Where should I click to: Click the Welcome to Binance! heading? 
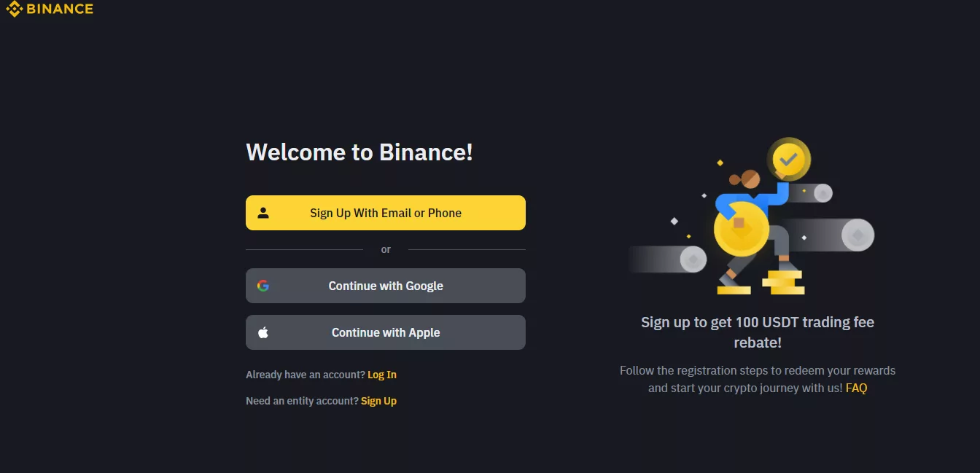(359, 152)
